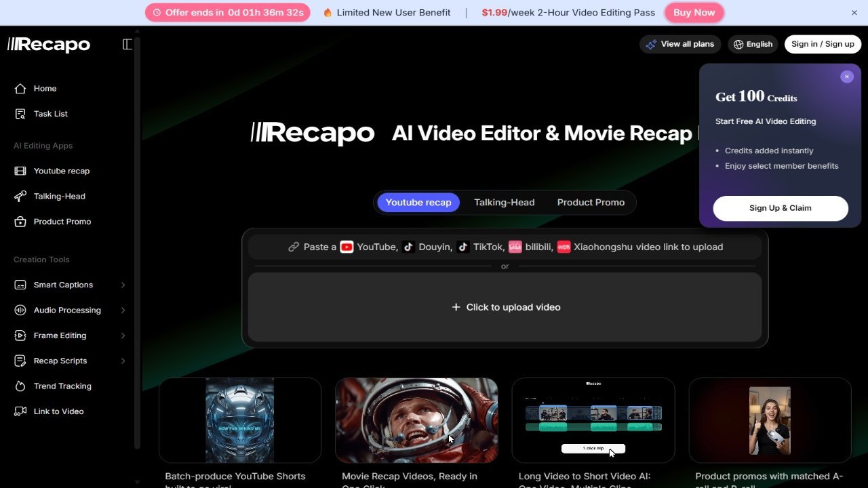Screen dimensions: 868x488
Task: Click the Smart Captions icon
Action: (20, 285)
